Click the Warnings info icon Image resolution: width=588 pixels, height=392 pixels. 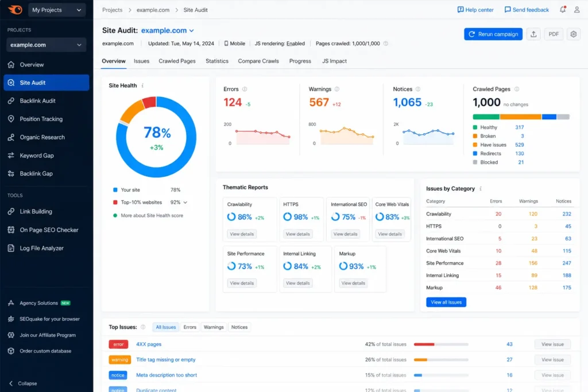336,89
